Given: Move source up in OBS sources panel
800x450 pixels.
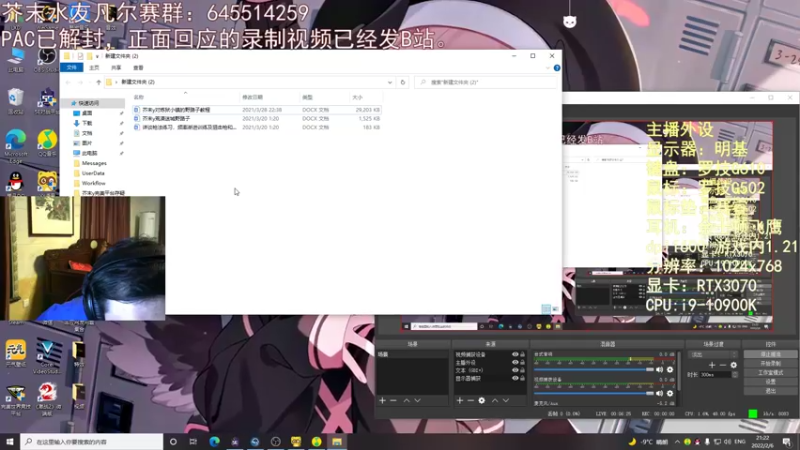Looking at the screenshot, I should point(495,401).
